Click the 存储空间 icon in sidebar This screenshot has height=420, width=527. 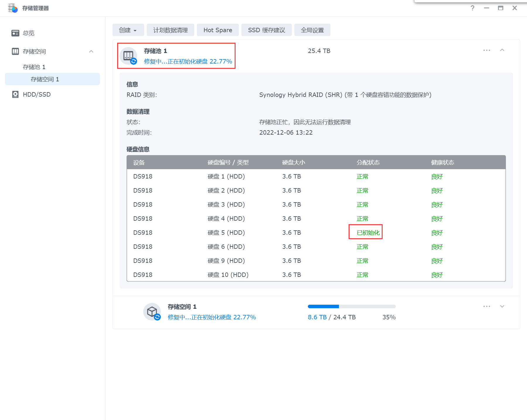click(15, 52)
